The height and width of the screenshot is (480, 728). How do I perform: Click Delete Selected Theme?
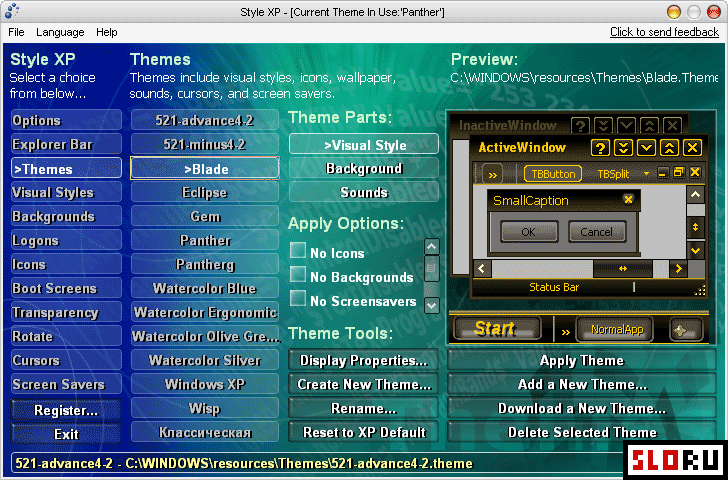582,433
